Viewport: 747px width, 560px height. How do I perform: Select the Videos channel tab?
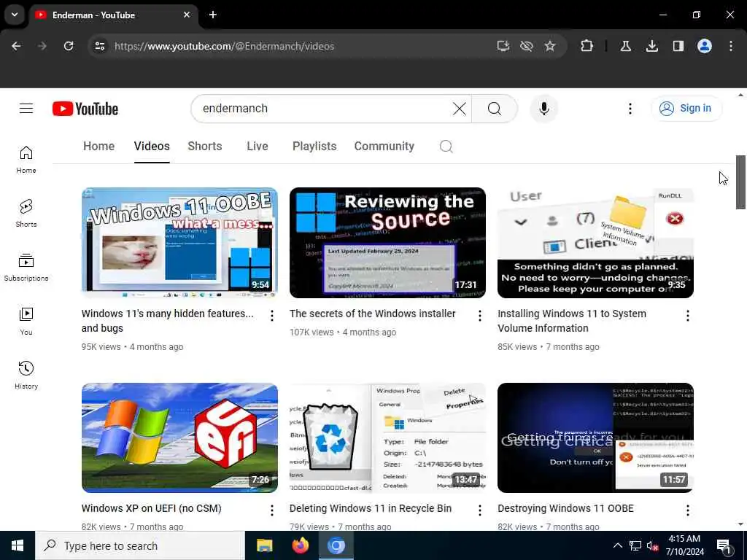152,146
